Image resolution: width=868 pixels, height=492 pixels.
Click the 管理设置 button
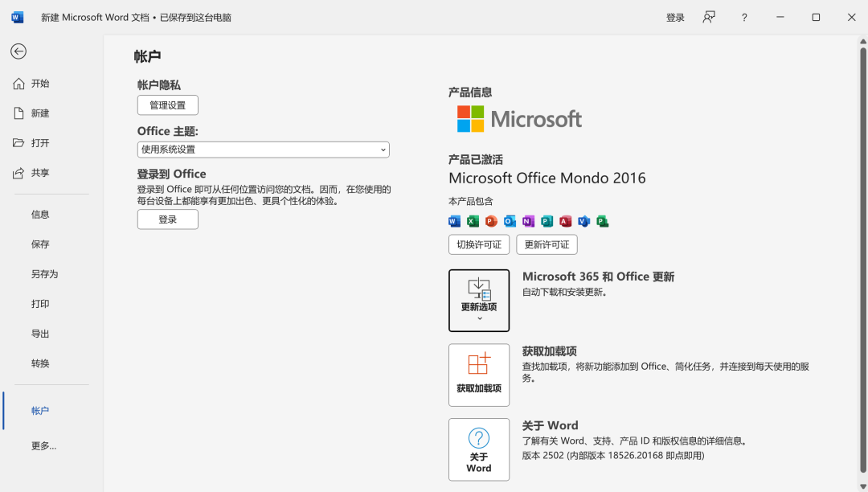point(168,105)
